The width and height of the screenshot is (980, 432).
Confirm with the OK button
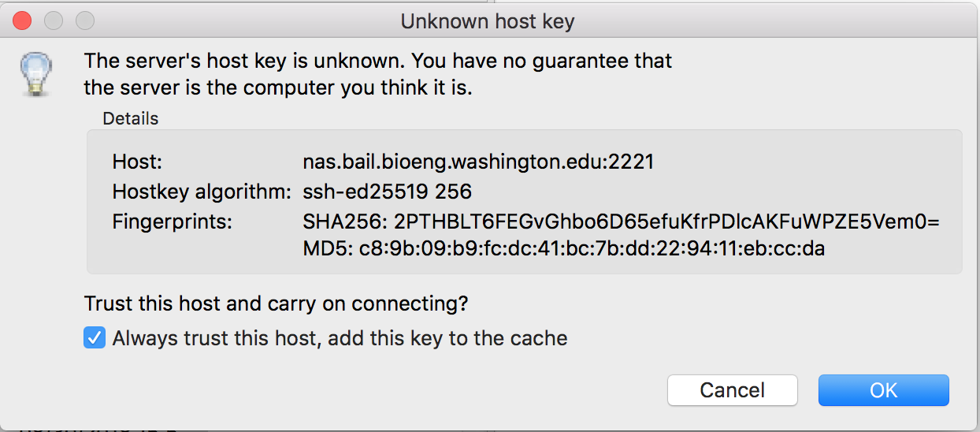click(x=884, y=390)
